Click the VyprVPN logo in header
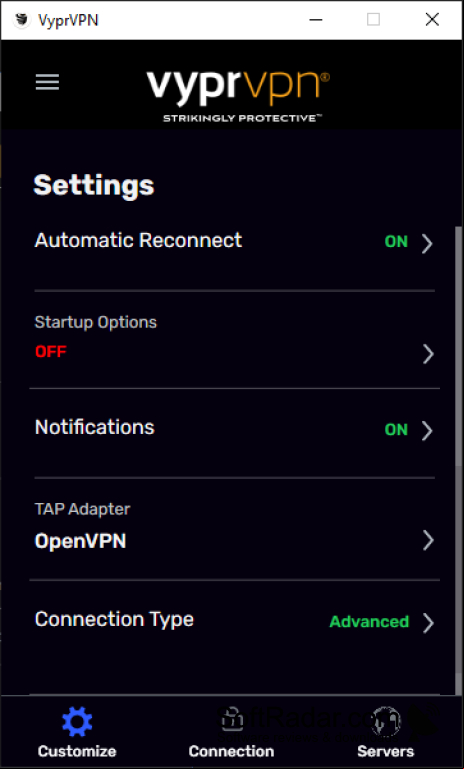 point(238,97)
